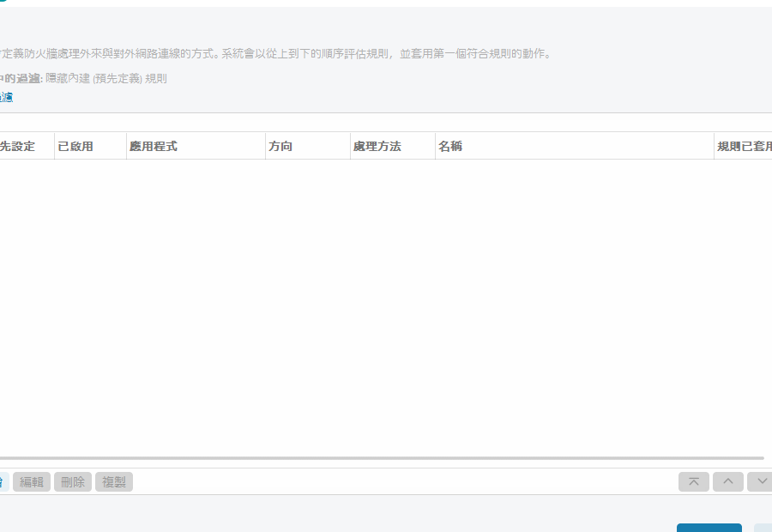Open the 過濾 filter editing link
Viewport: 772px width, 532px height.
(x=7, y=96)
